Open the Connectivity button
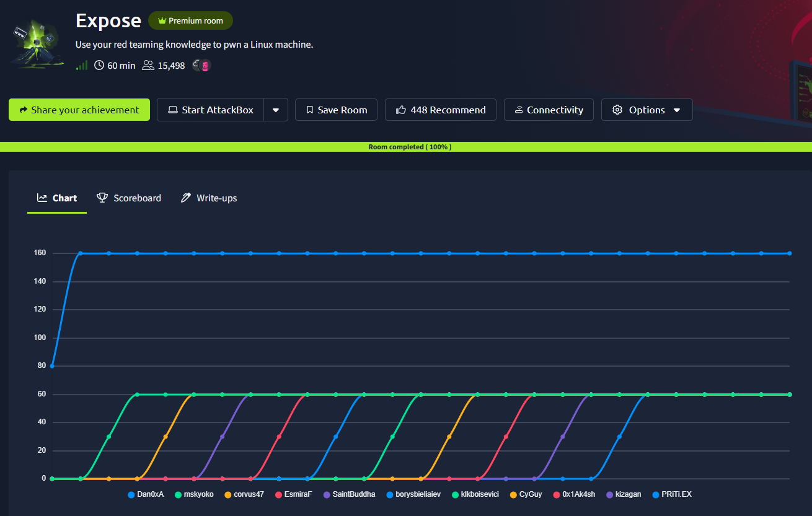This screenshot has height=516, width=812. [x=549, y=110]
